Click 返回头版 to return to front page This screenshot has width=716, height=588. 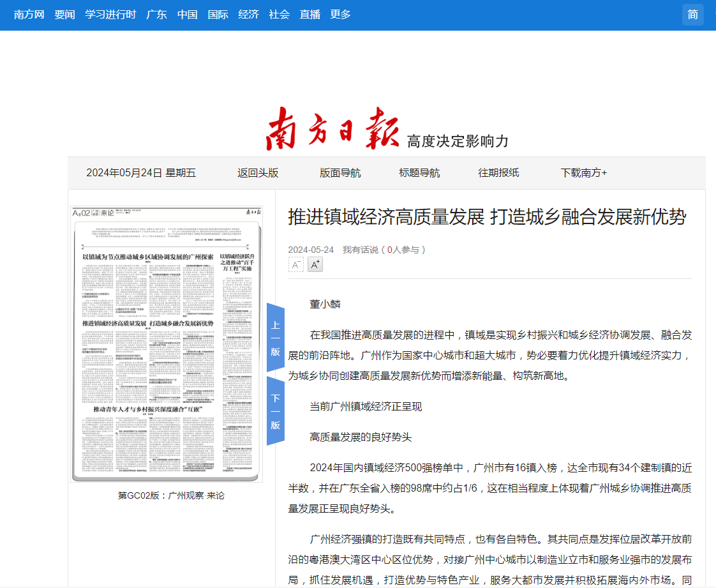pos(258,173)
